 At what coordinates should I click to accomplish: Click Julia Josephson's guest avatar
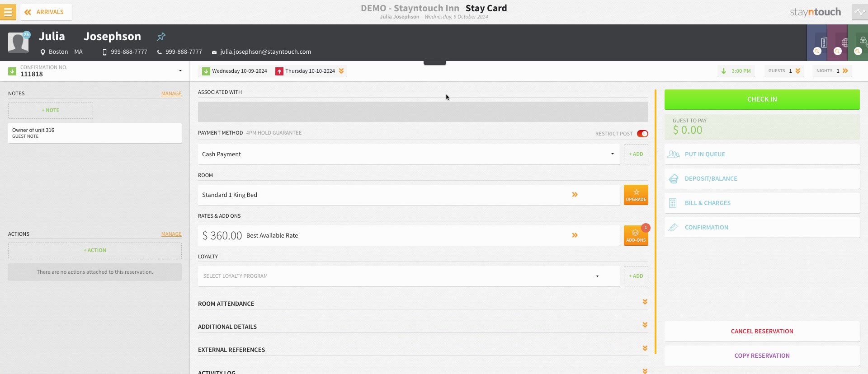pos(18,43)
